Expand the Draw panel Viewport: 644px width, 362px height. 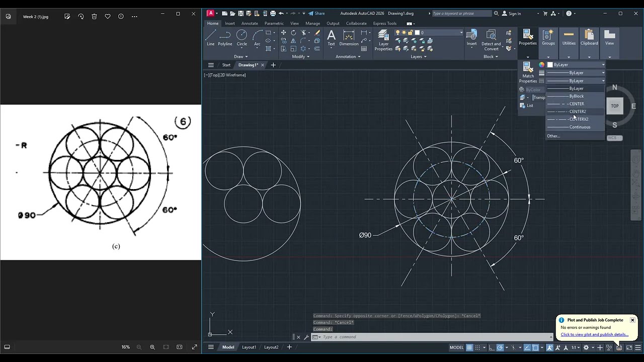pyautogui.click(x=241, y=56)
